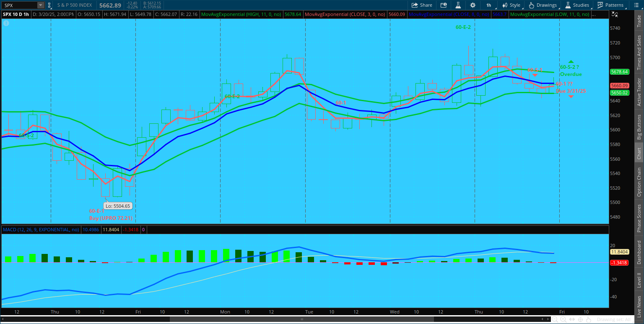Open chart settings gear icon
The width and height of the screenshot is (644, 324).
coord(473,5)
